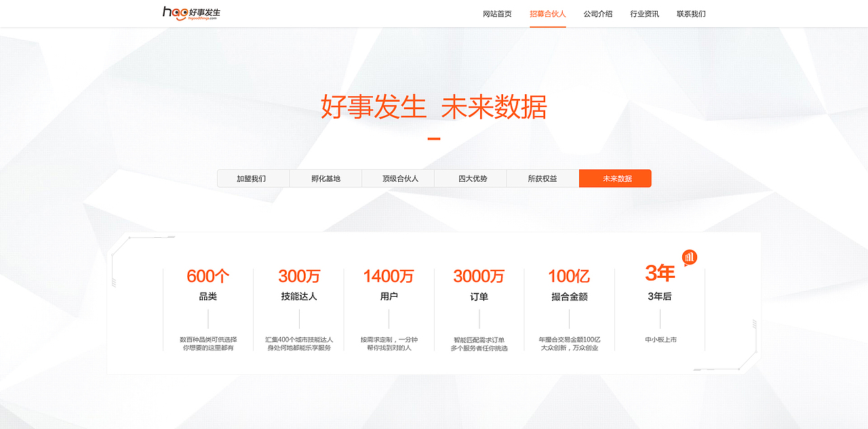Click the 汇集400个城市技能达人 description

(x=299, y=340)
